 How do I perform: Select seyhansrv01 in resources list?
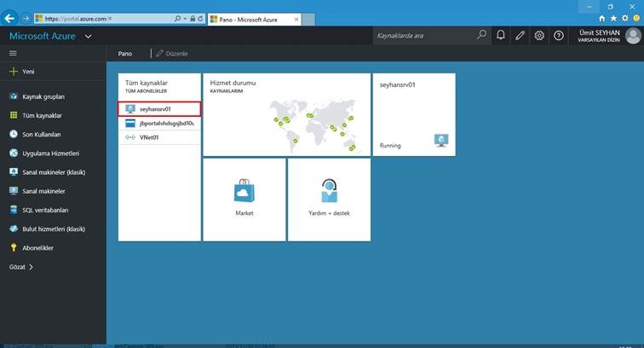(x=159, y=109)
